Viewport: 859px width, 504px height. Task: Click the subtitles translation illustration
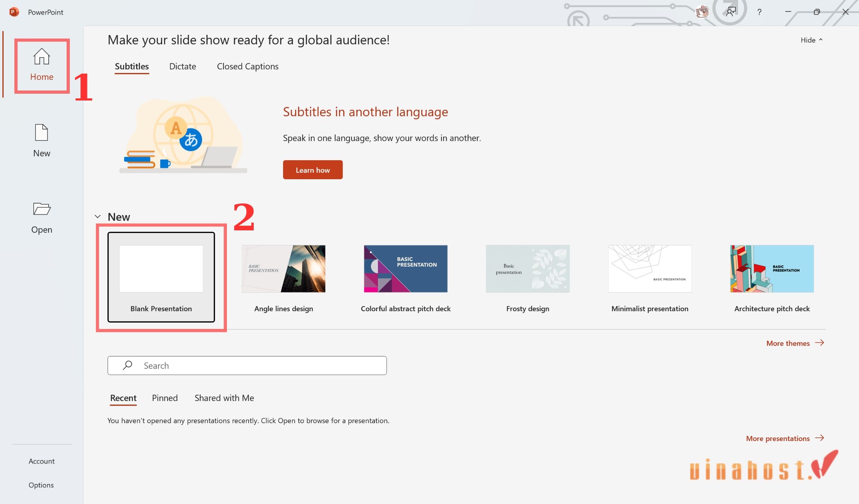click(183, 135)
